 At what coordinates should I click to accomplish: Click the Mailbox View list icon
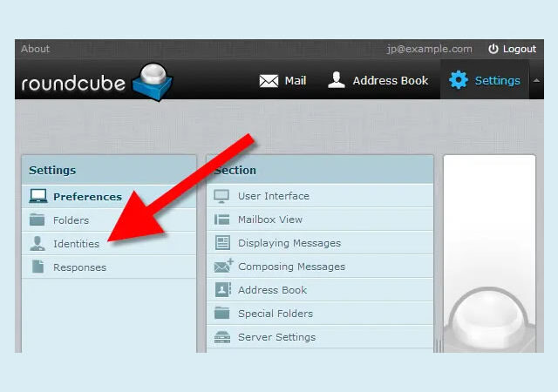tap(222, 220)
